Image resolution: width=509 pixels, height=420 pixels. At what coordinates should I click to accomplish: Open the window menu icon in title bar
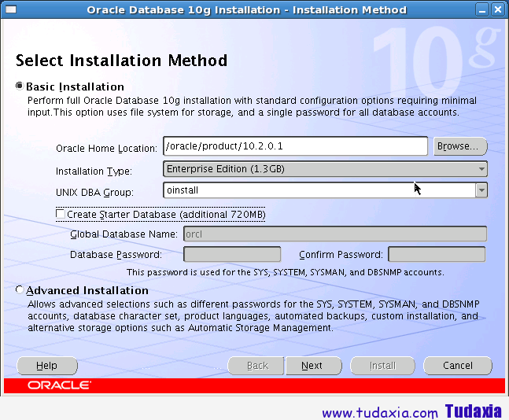[x=11, y=9]
